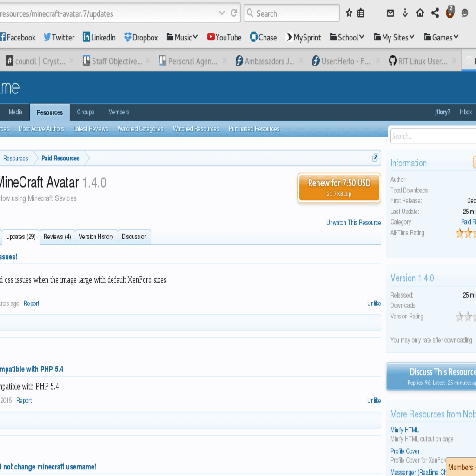This screenshot has height=476, width=476.
Task: Expand the Music bookmarks folder
Action: pyautogui.click(x=182, y=37)
